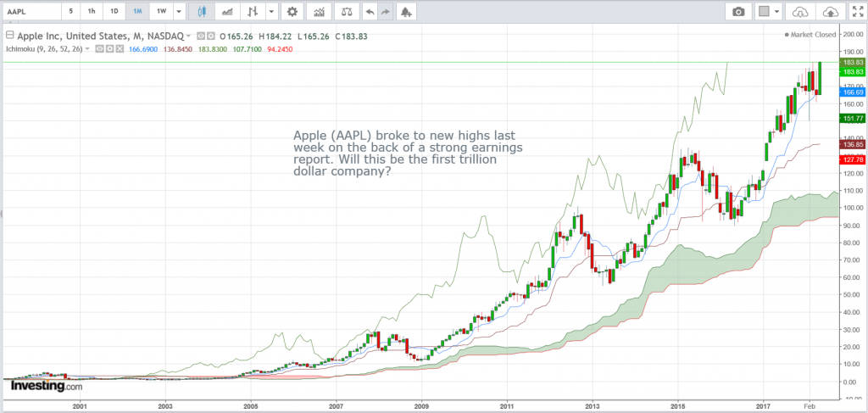Switch to the 1h timeframe
The image size is (868, 413).
point(92,11)
